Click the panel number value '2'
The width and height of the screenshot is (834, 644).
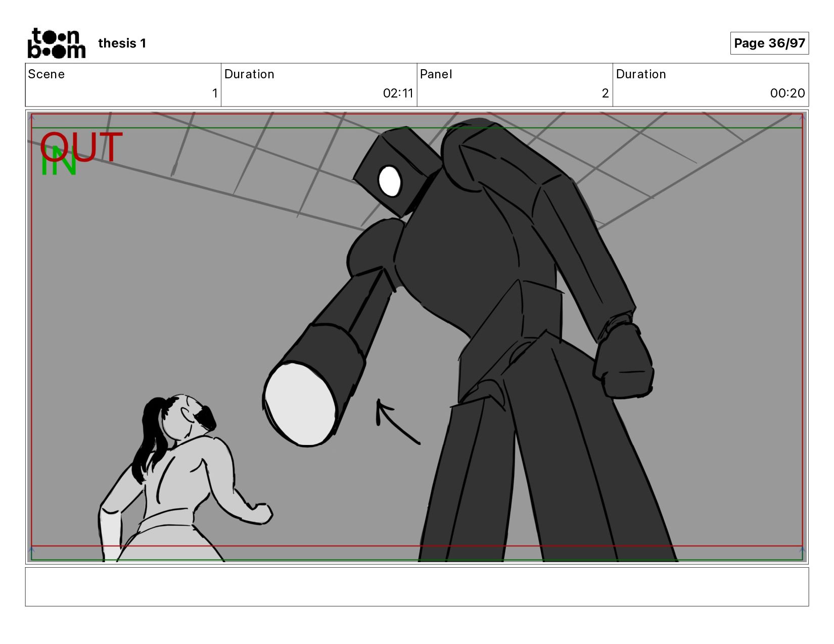pyautogui.click(x=605, y=93)
